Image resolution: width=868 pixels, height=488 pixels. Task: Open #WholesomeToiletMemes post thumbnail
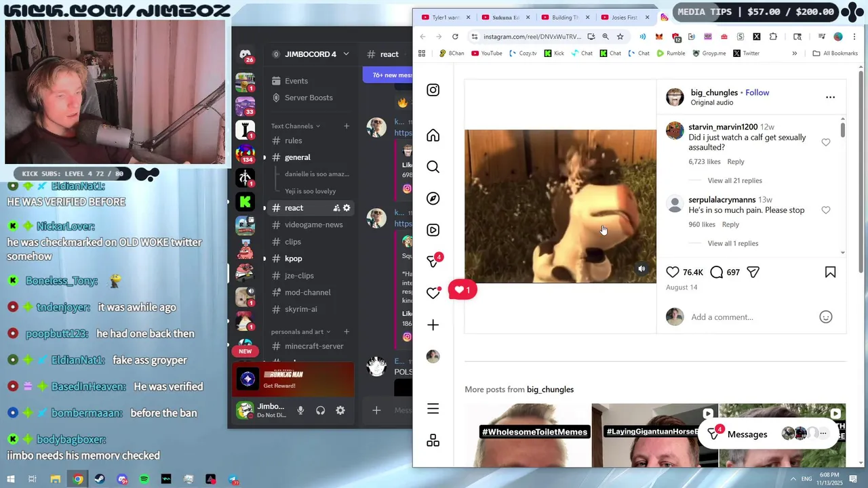coord(528,435)
